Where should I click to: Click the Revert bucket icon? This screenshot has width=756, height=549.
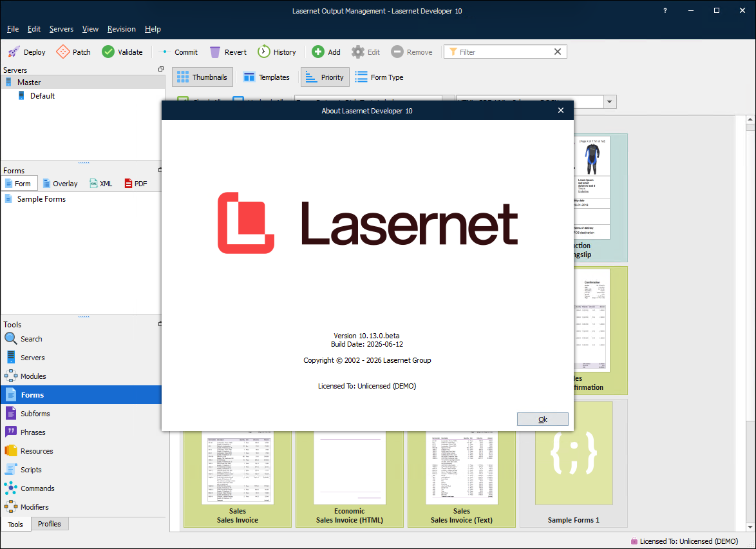(x=215, y=52)
